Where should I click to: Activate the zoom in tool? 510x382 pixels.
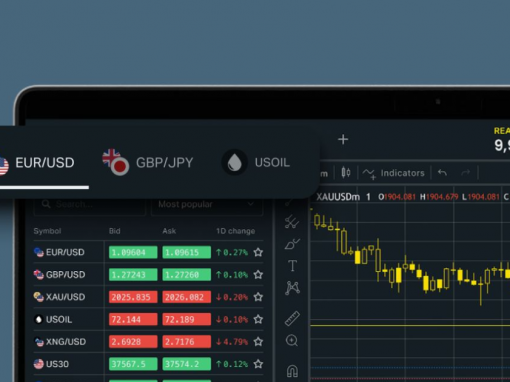click(x=292, y=341)
